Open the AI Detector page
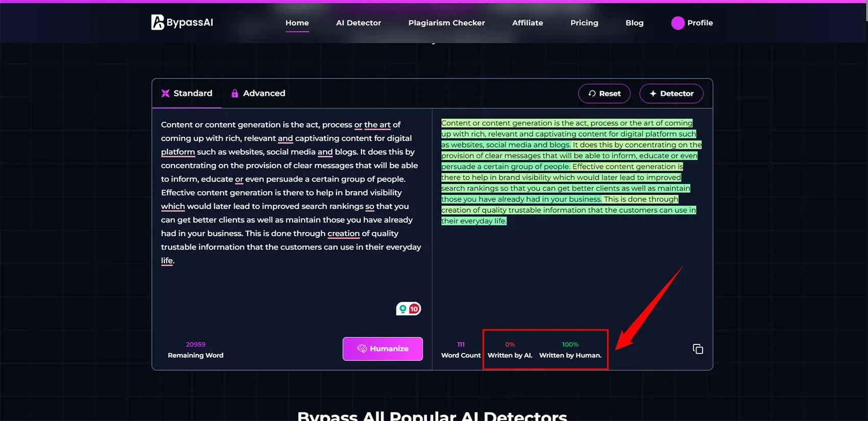 (x=358, y=23)
